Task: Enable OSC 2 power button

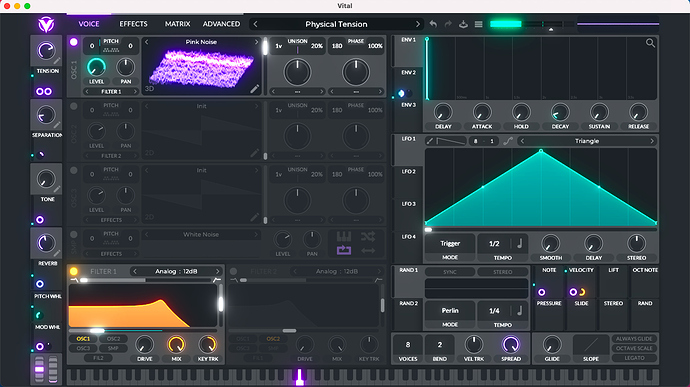Action: 73,106
